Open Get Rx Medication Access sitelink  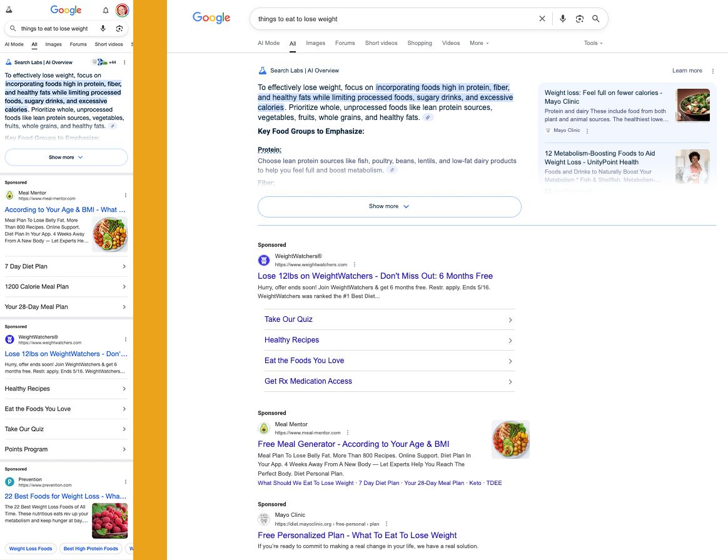coord(389,381)
